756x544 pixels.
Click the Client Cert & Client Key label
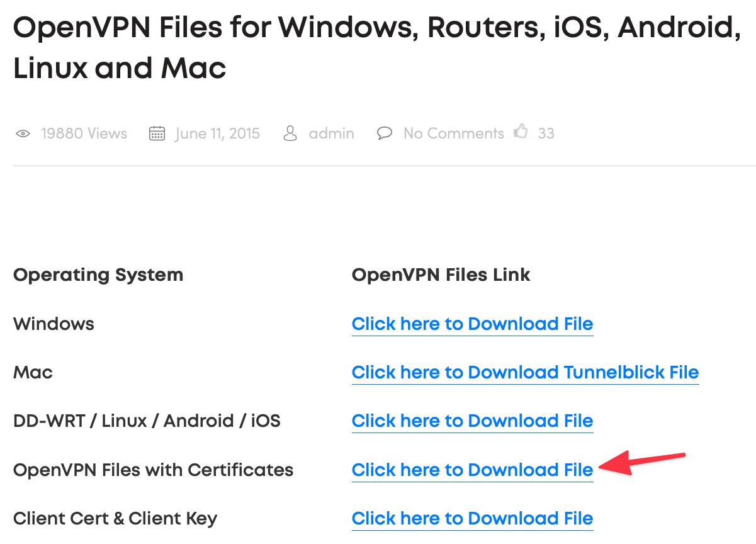(x=115, y=519)
